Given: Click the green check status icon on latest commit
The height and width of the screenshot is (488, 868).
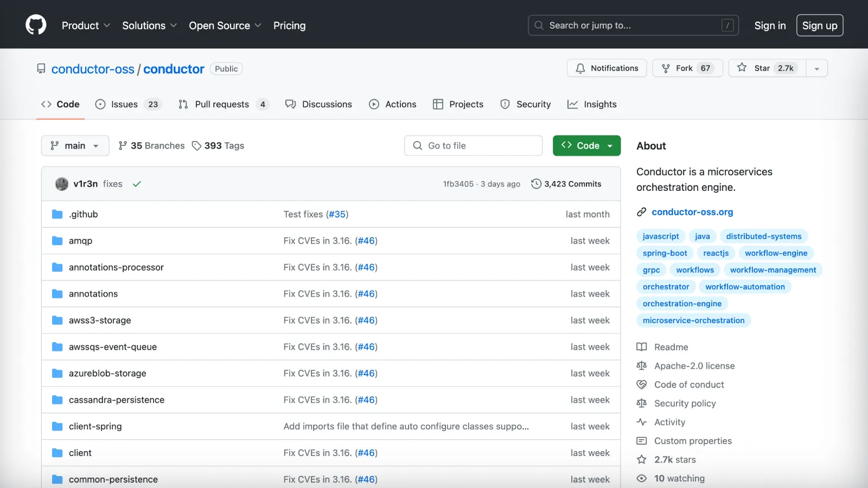Looking at the screenshot, I should (x=137, y=184).
